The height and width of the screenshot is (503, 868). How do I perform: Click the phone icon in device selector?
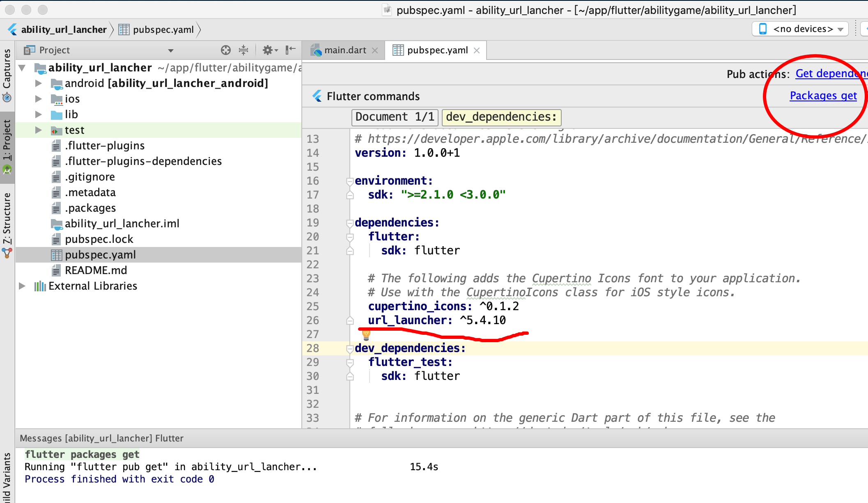point(763,29)
